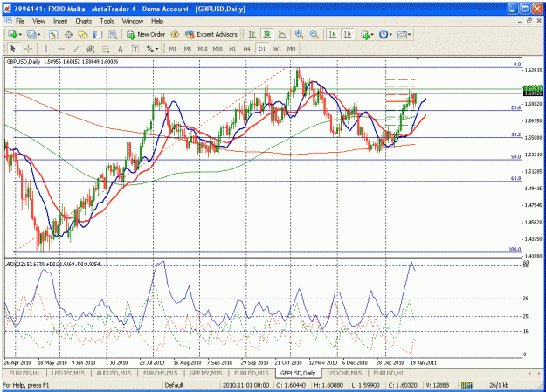Select the trendline drawing tool

76,49
